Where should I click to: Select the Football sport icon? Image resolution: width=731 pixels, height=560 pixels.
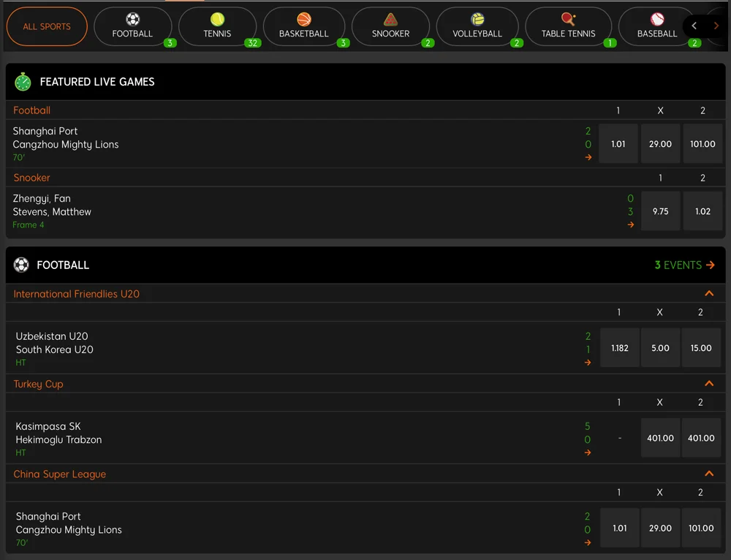point(132,20)
